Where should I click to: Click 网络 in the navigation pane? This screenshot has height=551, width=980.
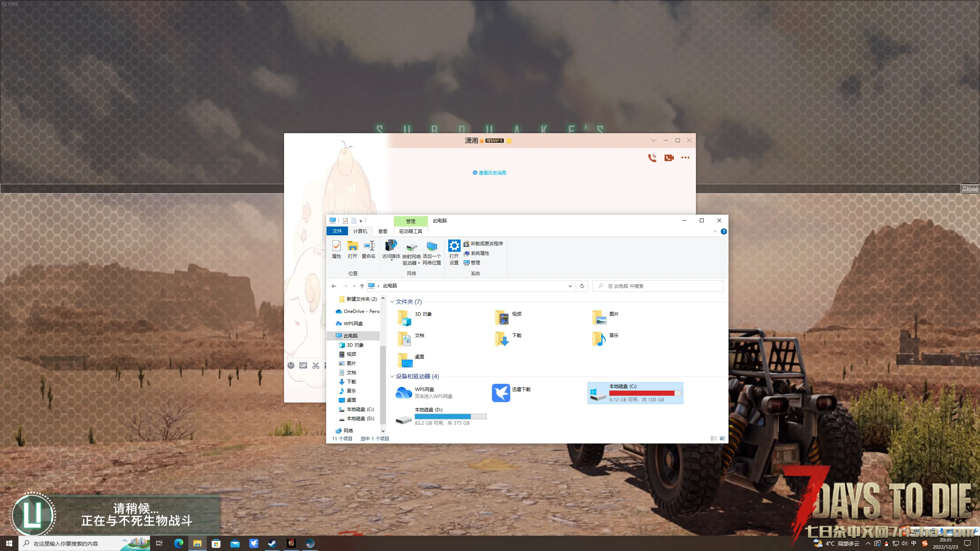tap(345, 431)
